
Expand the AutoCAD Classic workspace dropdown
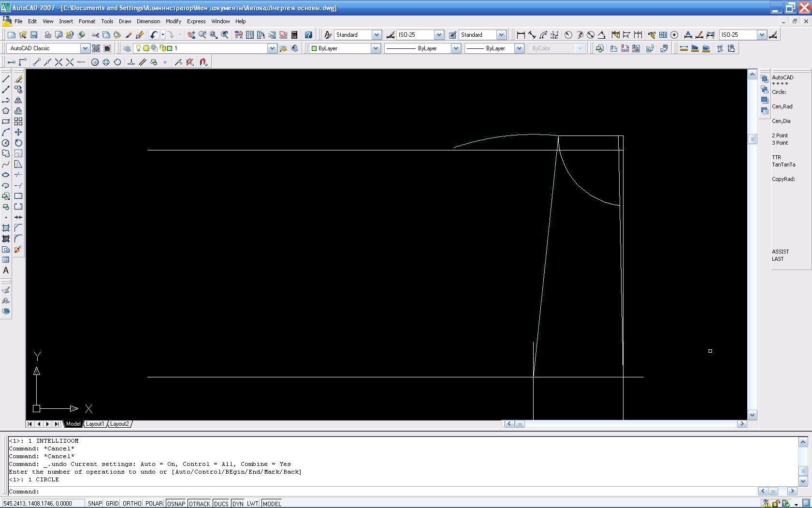85,48
